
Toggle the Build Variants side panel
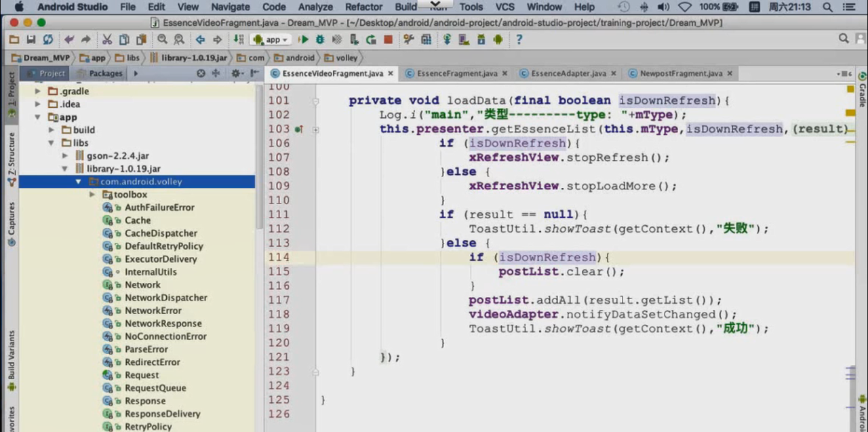tap(11, 359)
